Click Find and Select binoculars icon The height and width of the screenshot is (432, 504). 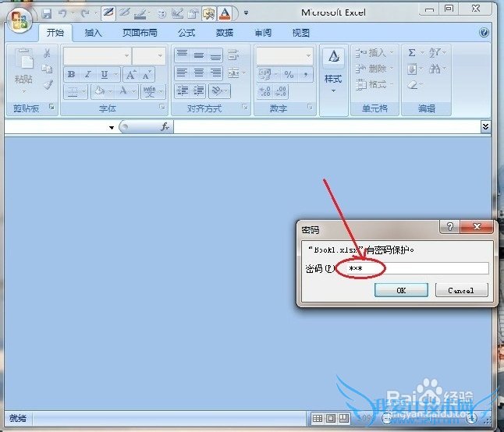pos(435,69)
